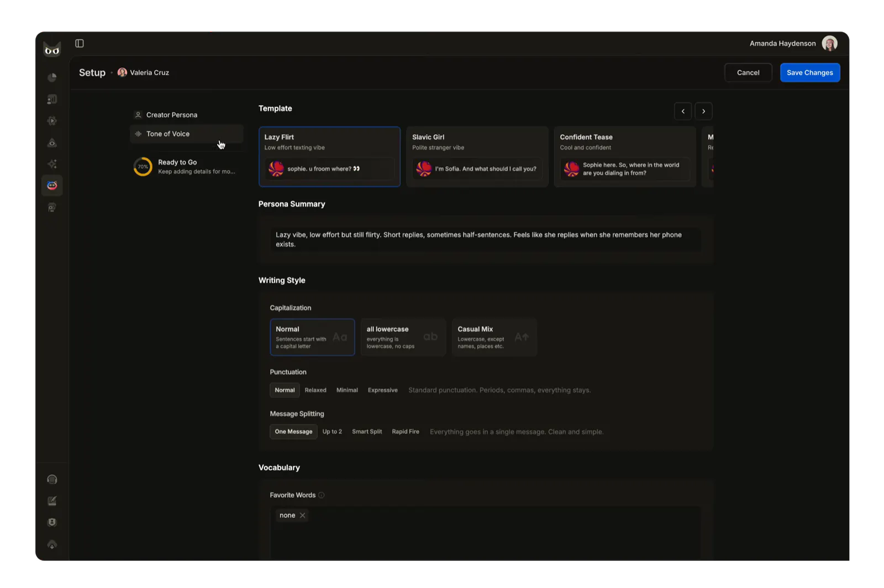Viewport: 884px width, 588px height.
Task: Select Normal capitalization option
Action: tap(312, 337)
